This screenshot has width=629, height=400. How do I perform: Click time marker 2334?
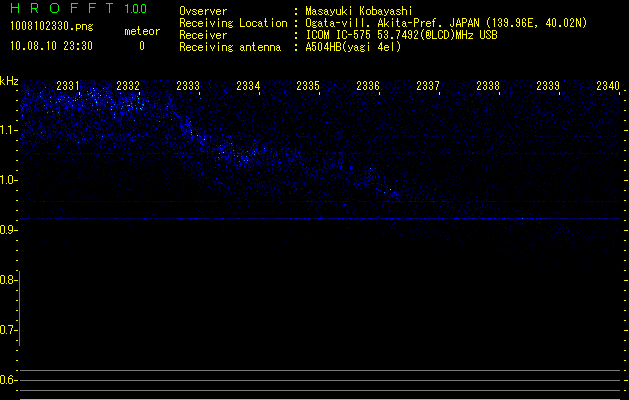click(248, 86)
